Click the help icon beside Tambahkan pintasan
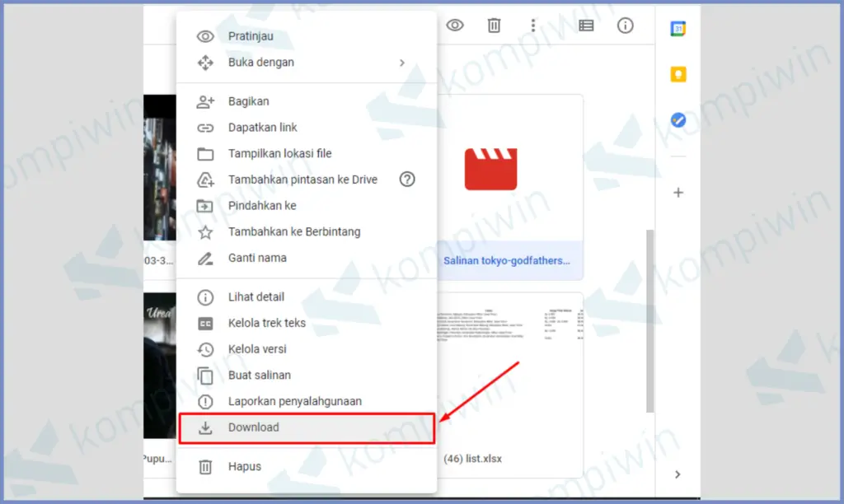This screenshot has width=844, height=504. pos(406,180)
